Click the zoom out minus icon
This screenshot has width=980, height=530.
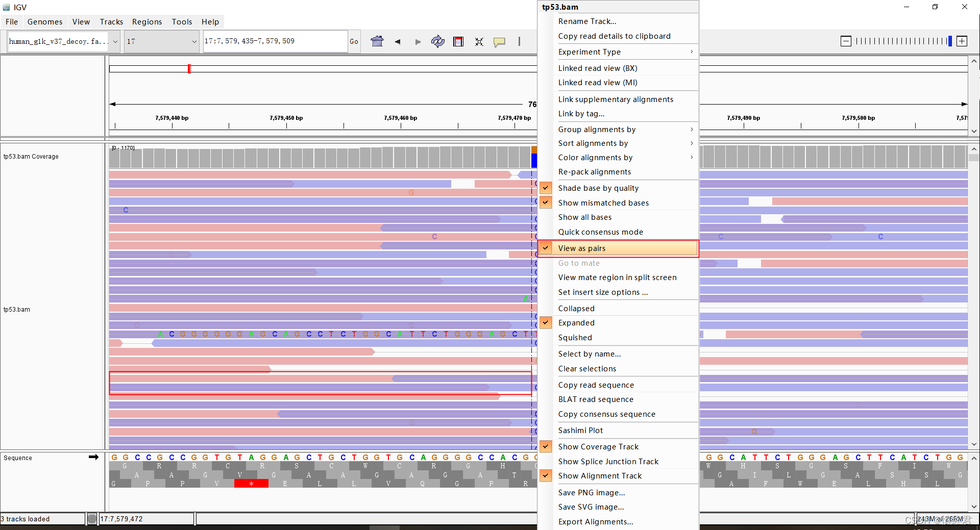click(846, 41)
